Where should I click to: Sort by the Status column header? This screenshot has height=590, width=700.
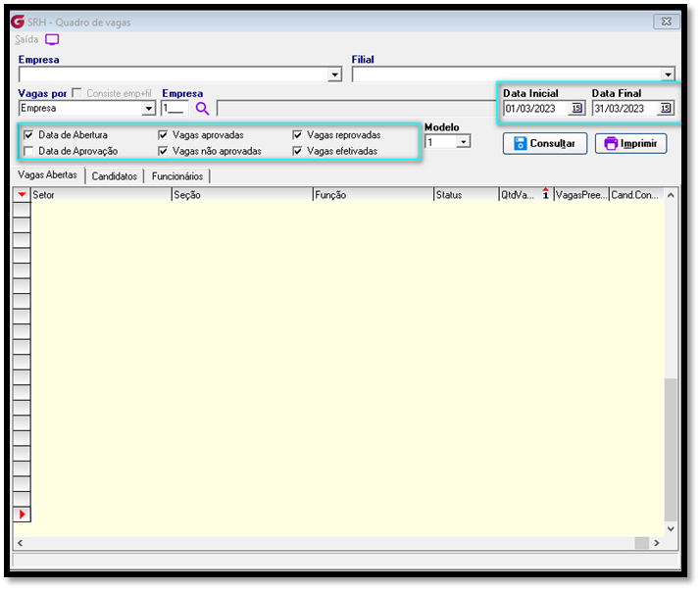(x=466, y=195)
